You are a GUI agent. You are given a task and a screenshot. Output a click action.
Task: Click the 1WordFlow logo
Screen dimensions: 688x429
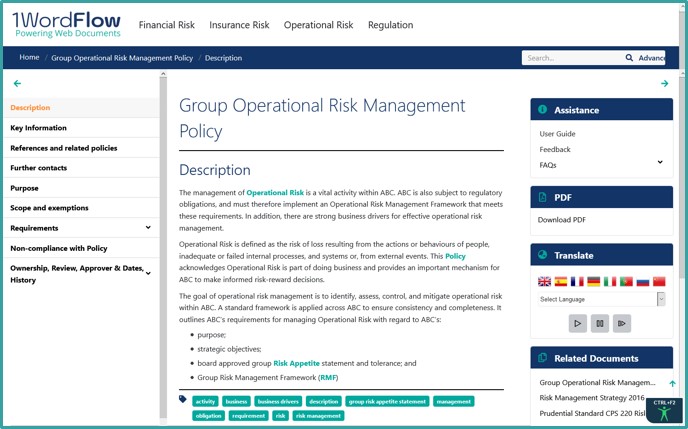[66, 24]
